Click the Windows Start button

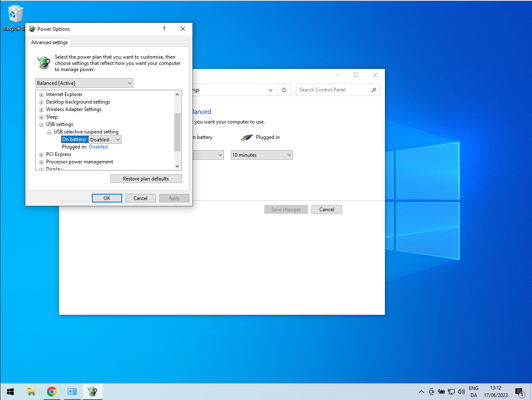point(11,392)
